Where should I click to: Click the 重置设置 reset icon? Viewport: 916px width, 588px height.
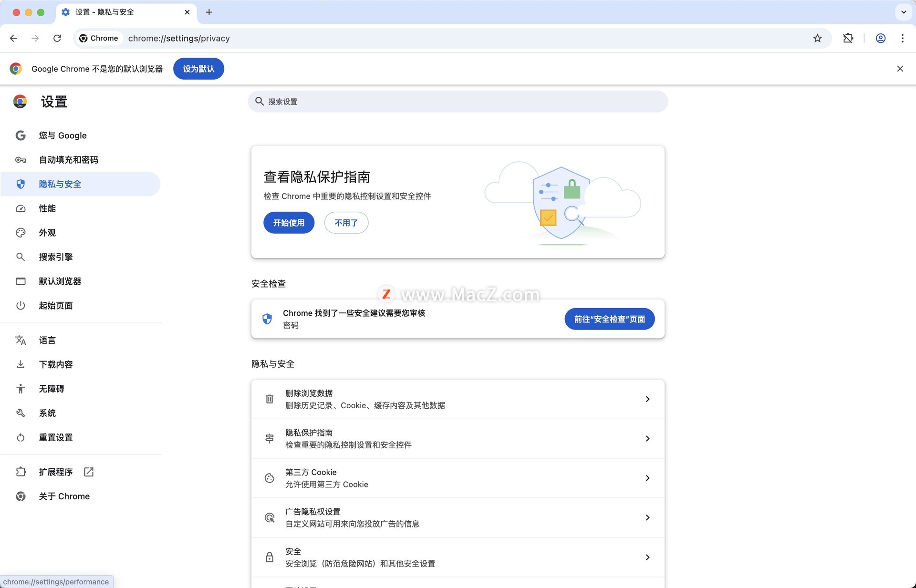pyautogui.click(x=21, y=437)
